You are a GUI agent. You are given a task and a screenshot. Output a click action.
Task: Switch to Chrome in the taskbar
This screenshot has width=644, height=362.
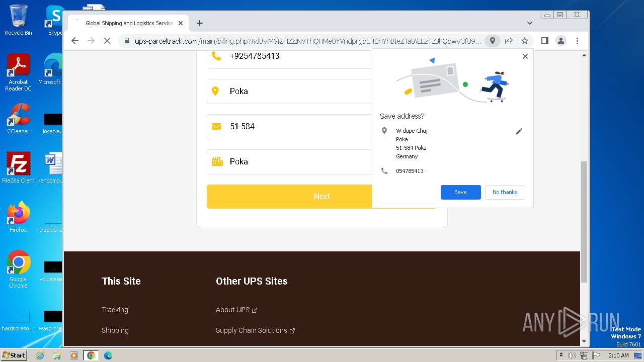pyautogui.click(x=91, y=355)
